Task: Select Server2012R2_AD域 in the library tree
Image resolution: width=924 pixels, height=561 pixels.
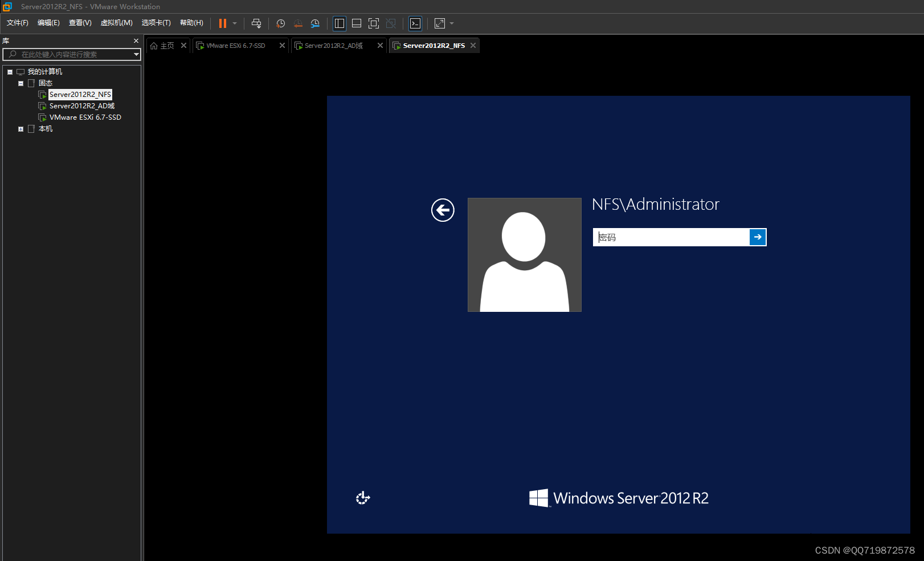Action: [82, 106]
